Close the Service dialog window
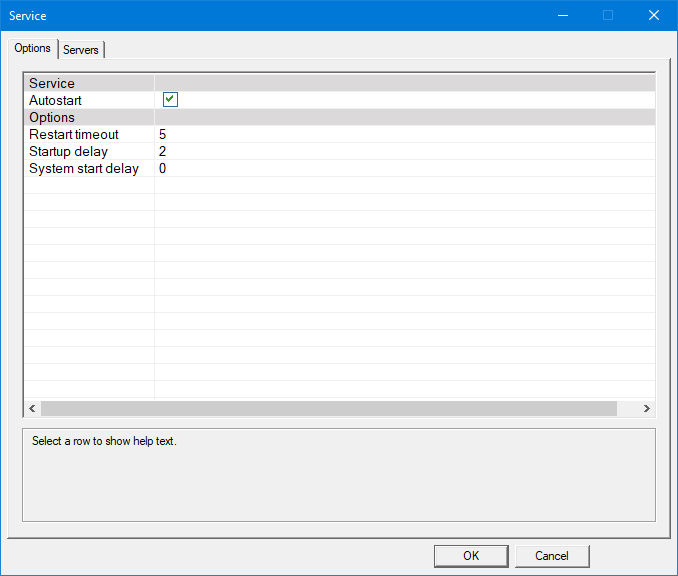This screenshot has height=576, width=678. (x=653, y=15)
